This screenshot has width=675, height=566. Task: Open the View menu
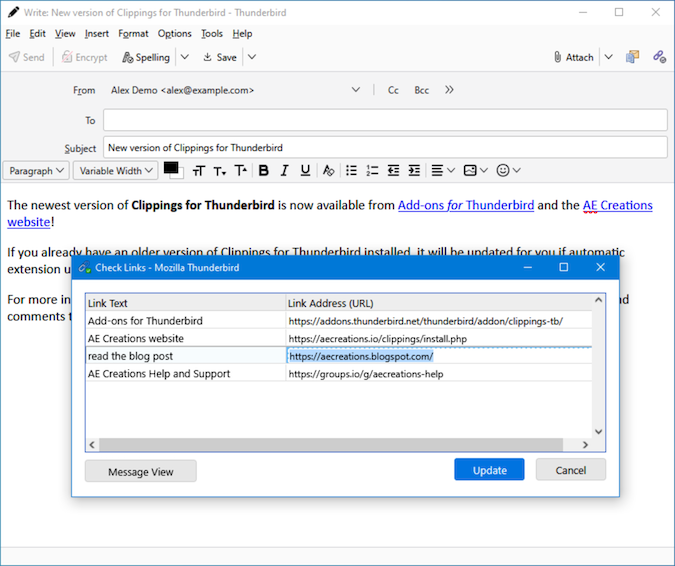pyautogui.click(x=65, y=34)
